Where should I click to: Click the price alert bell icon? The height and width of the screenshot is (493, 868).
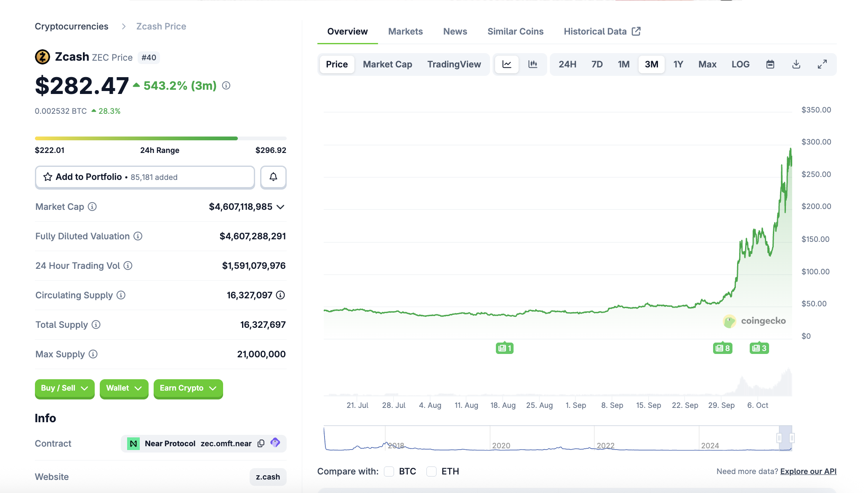point(273,177)
